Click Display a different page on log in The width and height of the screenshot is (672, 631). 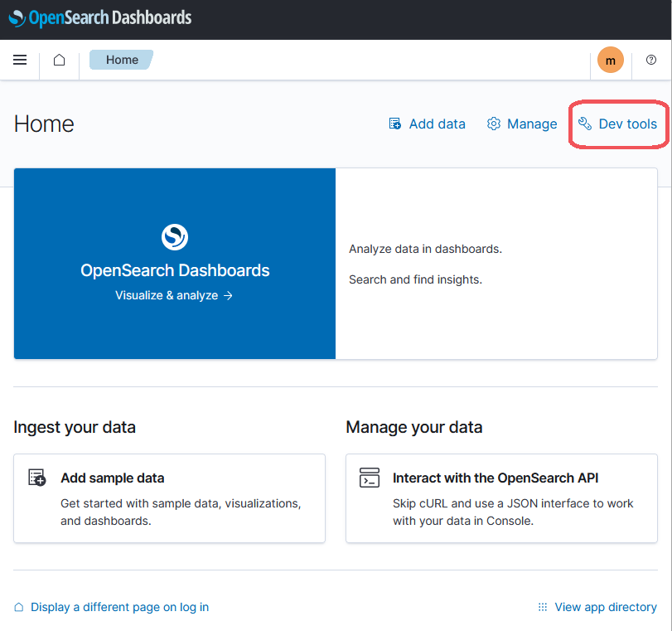118,607
